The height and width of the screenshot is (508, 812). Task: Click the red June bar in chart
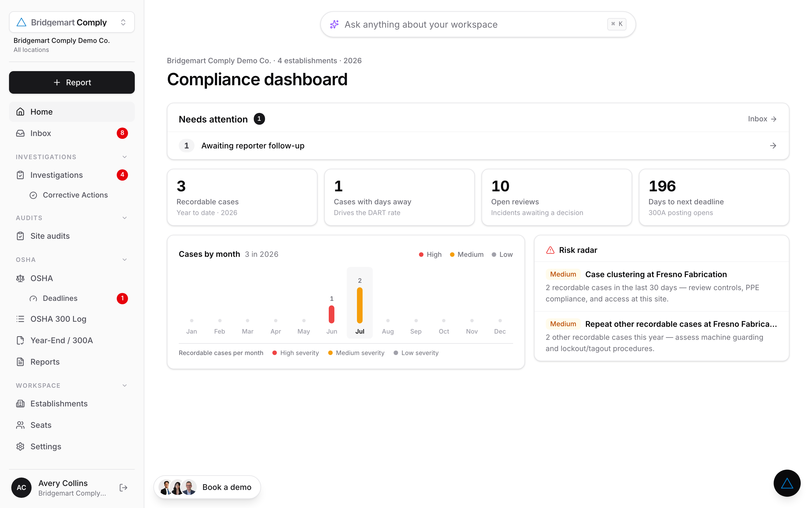pyautogui.click(x=332, y=314)
